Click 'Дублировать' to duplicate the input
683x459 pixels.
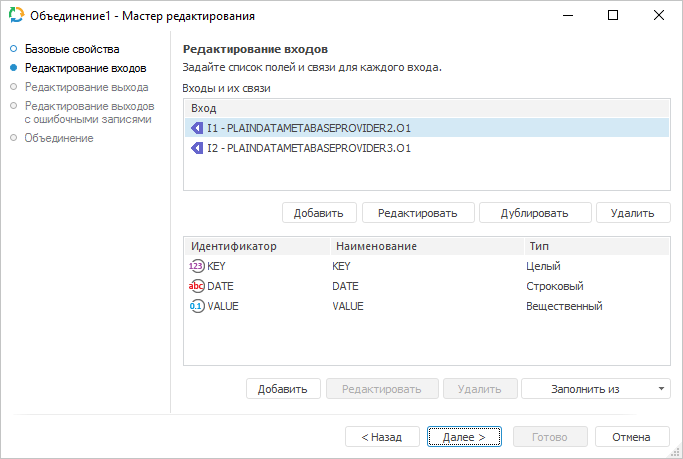(x=534, y=212)
